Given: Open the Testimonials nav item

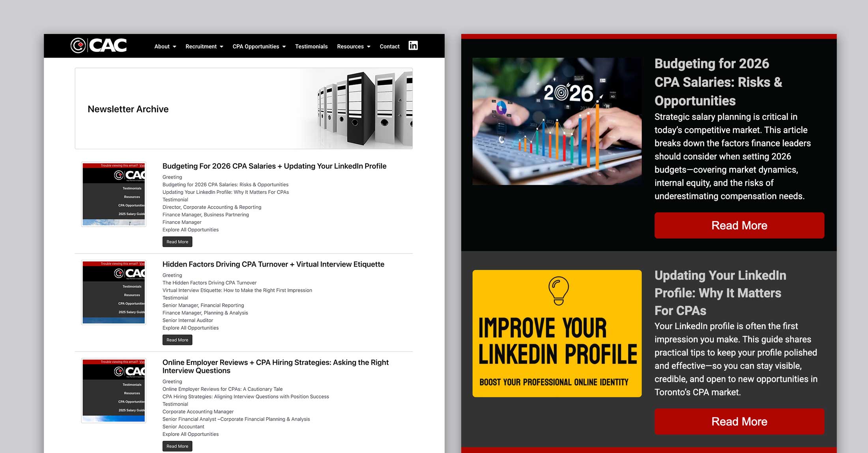Looking at the screenshot, I should coord(311,47).
